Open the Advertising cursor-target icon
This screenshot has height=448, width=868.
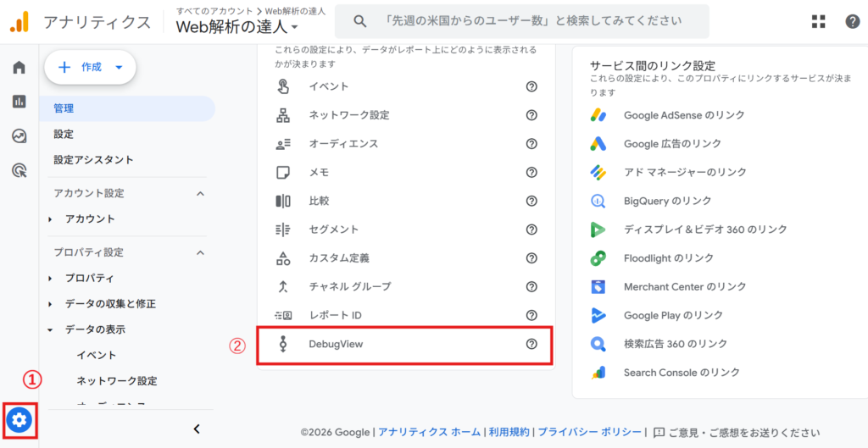click(x=19, y=170)
